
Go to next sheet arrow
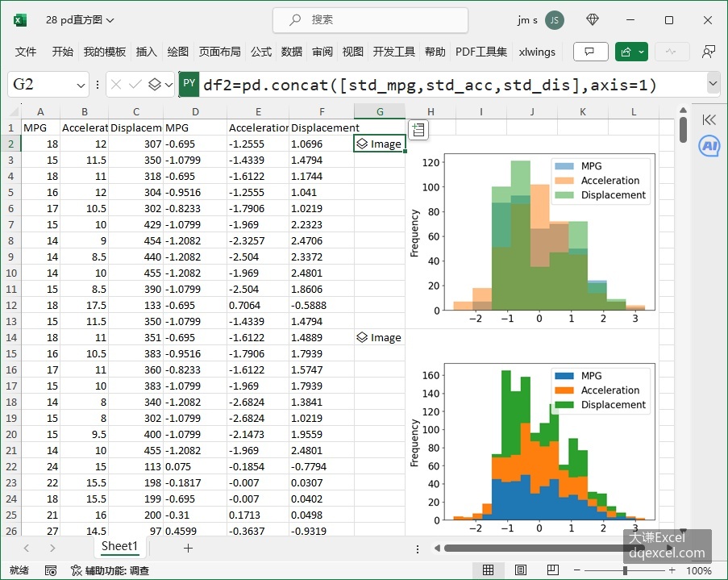(x=52, y=549)
